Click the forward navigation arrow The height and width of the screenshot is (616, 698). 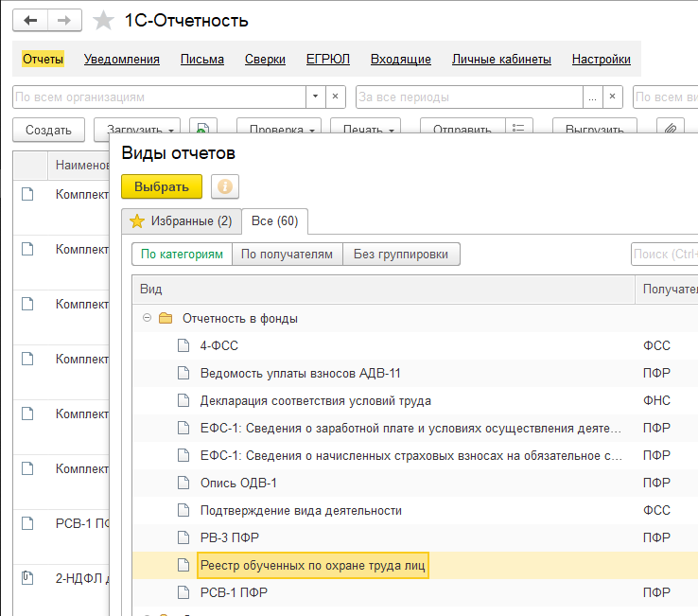pyautogui.click(x=64, y=20)
